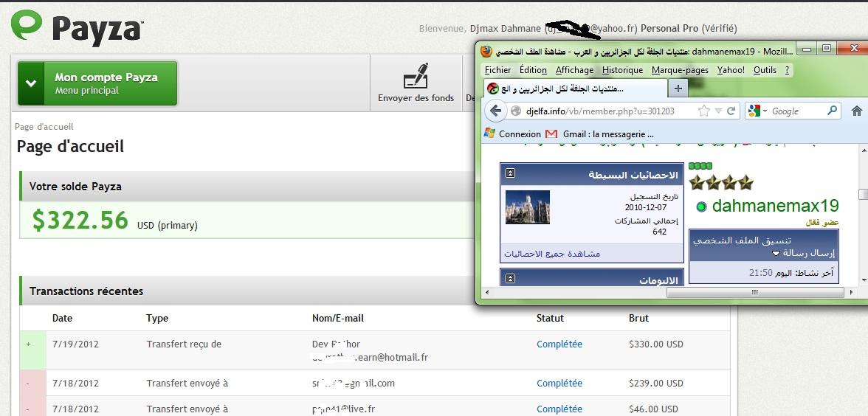This screenshot has width=868, height=416.
Task: Open Complétée status of $239.00 transfer
Action: [559, 383]
